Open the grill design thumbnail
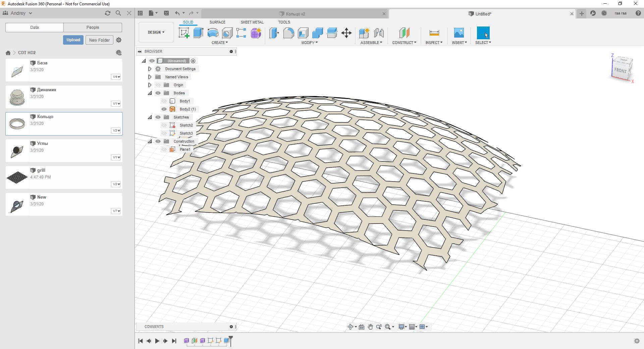 17,177
